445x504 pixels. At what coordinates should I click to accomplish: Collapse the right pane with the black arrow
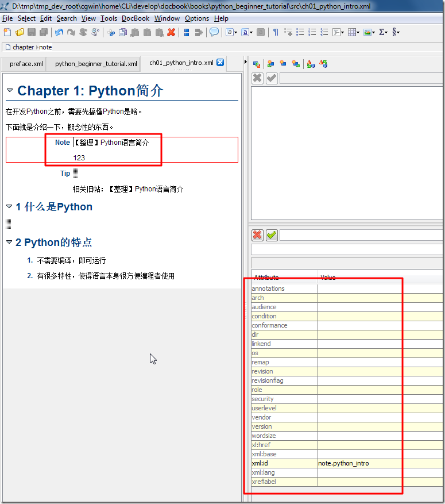click(x=246, y=61)
